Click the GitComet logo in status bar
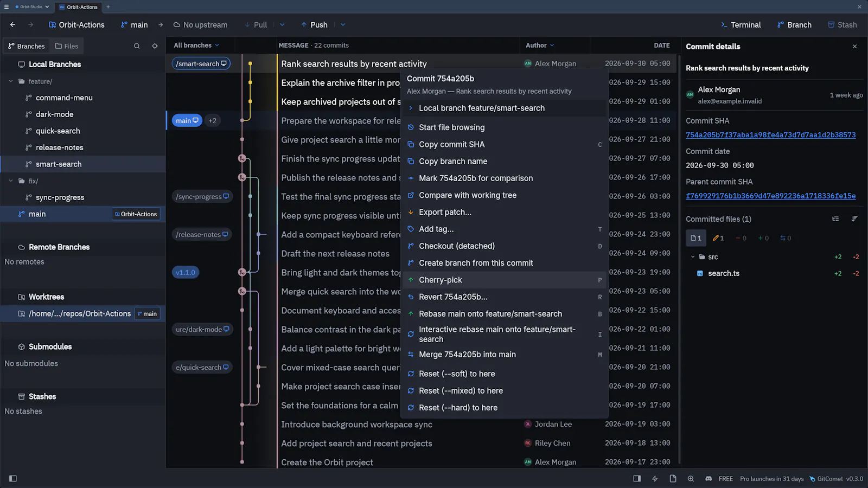The image size is (868, 488). coord(812,479)
